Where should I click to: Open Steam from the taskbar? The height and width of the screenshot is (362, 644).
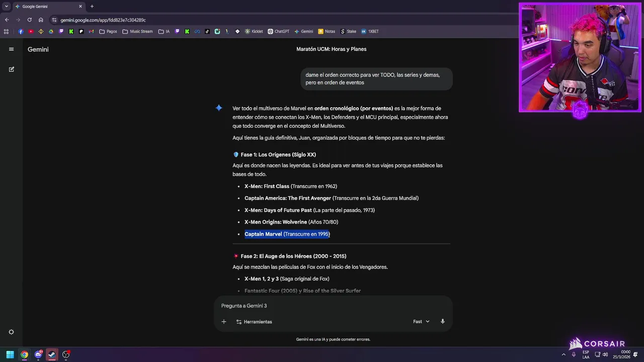52,354
